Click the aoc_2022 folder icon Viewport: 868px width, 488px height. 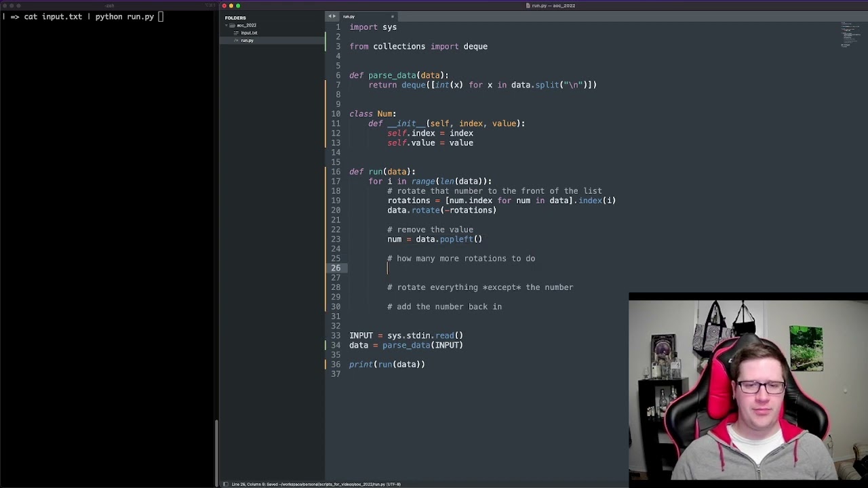click(x=233, y=25)
